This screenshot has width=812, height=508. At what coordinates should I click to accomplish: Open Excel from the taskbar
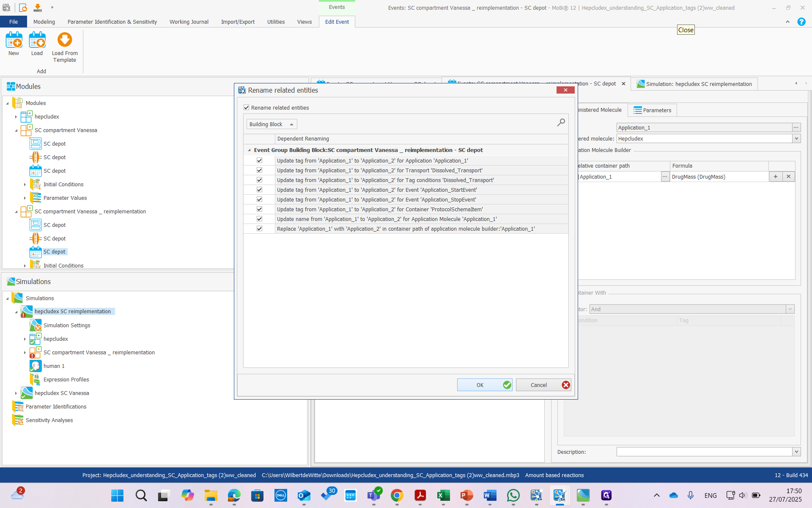pos(443,495)
